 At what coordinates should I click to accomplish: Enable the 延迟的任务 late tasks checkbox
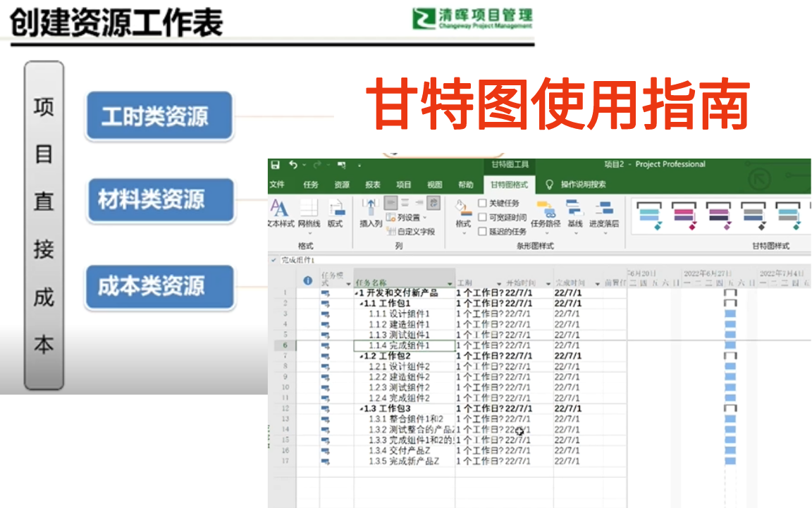coord(481,231)
